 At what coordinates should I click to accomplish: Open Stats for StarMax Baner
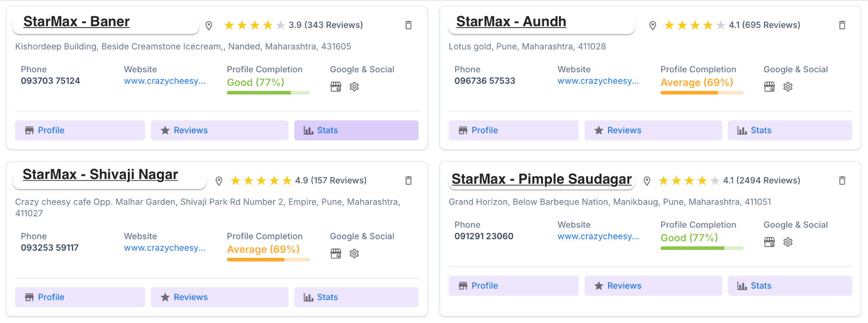click(x=356, y=130)
